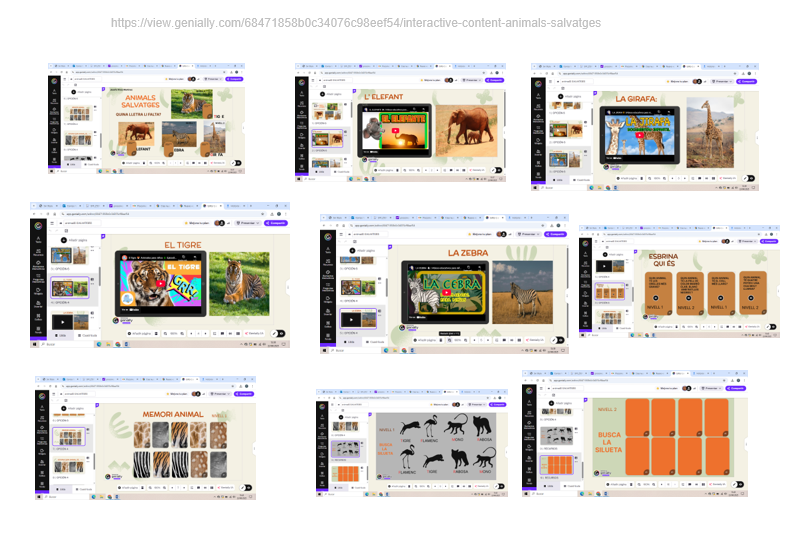
Task: Open the Genially link at the page top
Action: 356,23
